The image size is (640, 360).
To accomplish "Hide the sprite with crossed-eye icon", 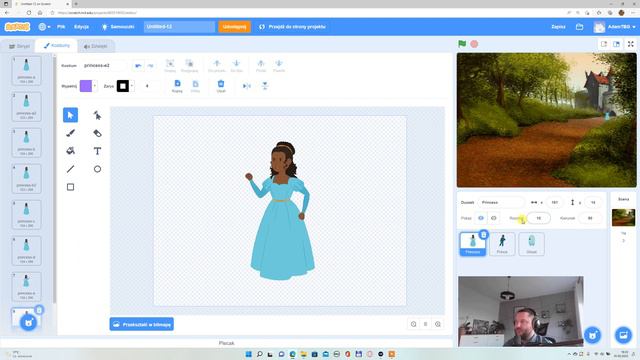I will [493, 218].
